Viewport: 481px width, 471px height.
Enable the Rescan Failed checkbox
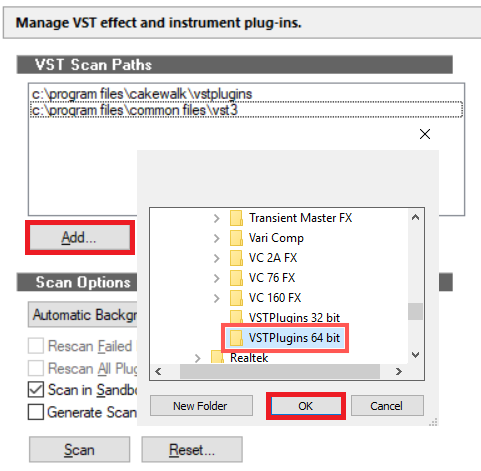(x=36, y=346)
